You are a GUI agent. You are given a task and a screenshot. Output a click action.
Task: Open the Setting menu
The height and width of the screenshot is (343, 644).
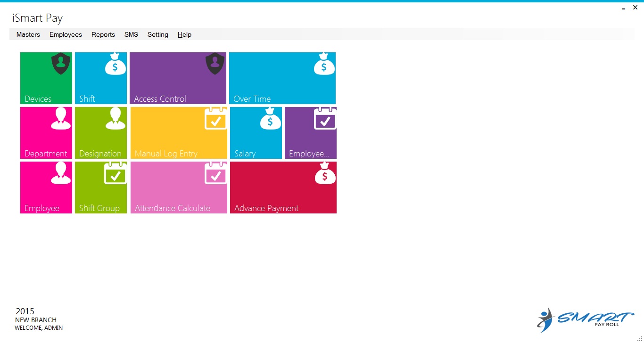click(x=157, y=34)
